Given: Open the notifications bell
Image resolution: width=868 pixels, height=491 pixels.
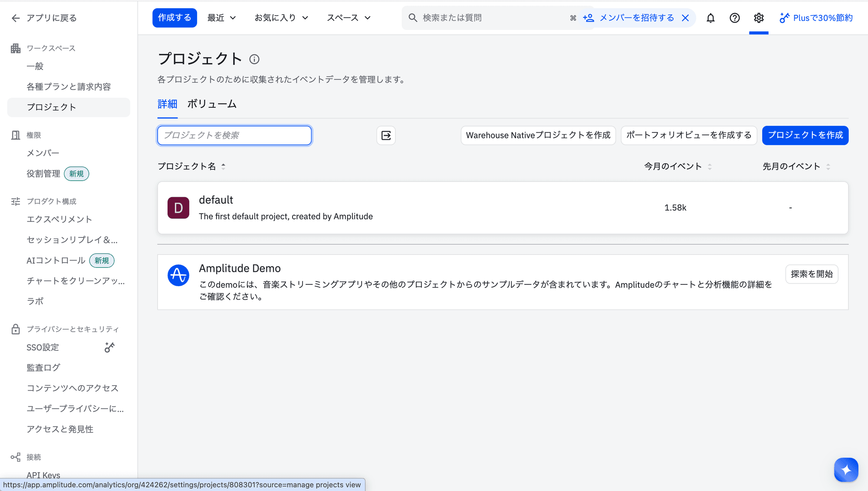Looking at the screenshot, I should (710, 18).
